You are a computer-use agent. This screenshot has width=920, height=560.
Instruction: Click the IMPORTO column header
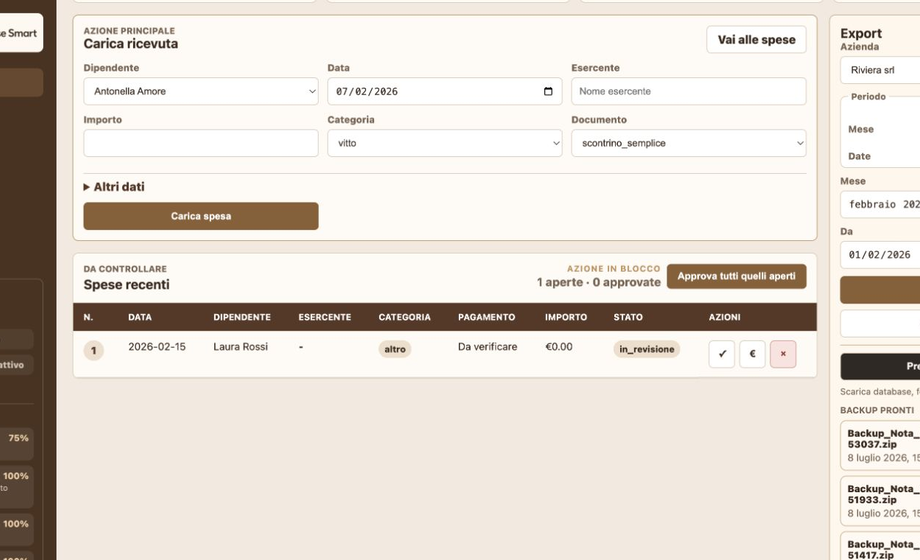click(566, 317)
